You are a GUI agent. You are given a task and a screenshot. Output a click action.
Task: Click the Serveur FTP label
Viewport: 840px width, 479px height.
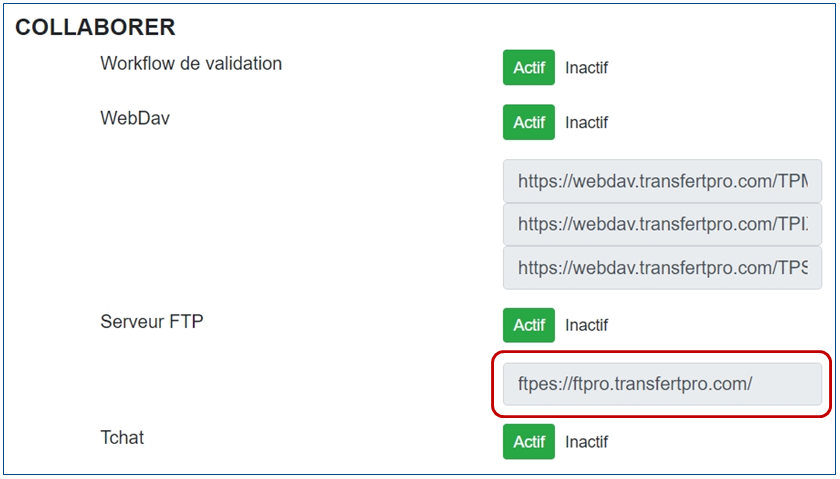(x=152, y=321)
